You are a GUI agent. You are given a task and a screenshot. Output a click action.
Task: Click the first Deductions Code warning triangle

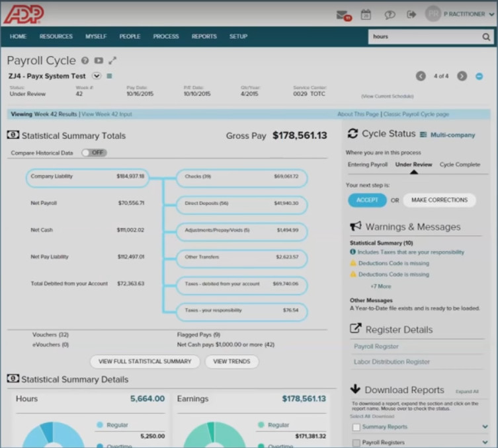(x=353, y=263)
